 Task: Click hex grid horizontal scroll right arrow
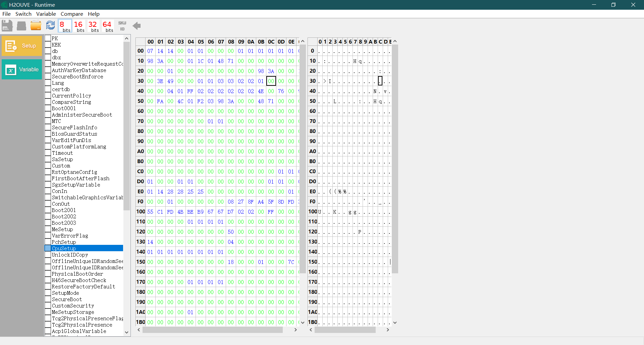coord(296,330)
